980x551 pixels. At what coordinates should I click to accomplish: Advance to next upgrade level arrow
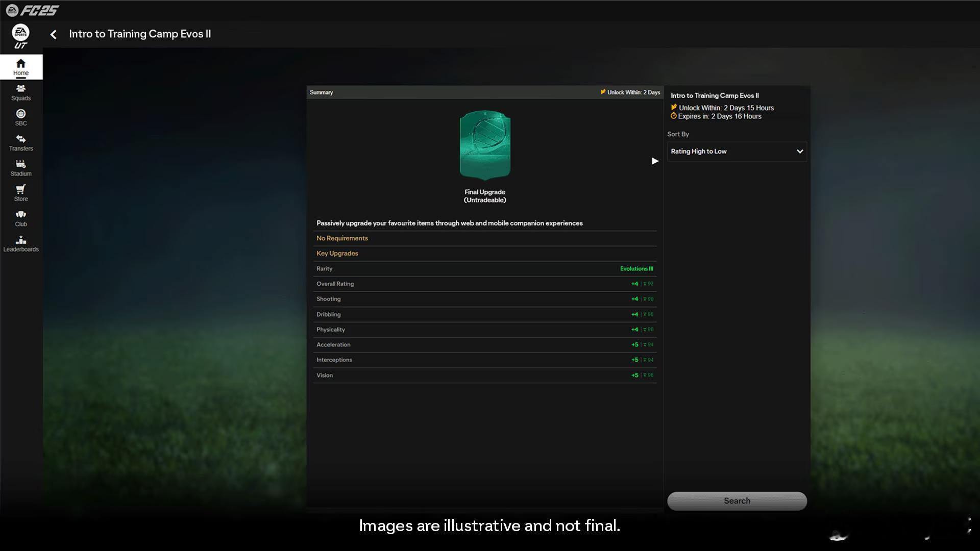point(655,161)
